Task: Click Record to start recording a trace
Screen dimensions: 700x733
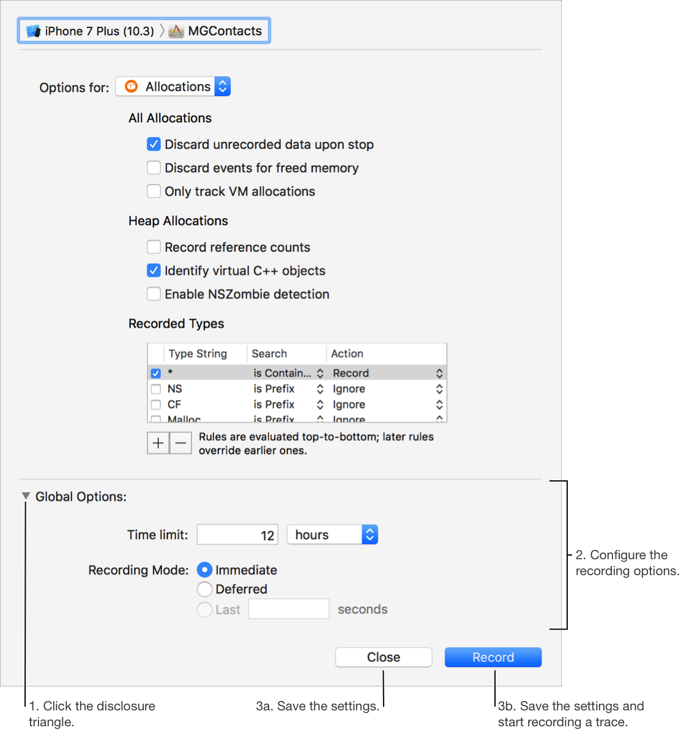Action: tap(493, 657)
